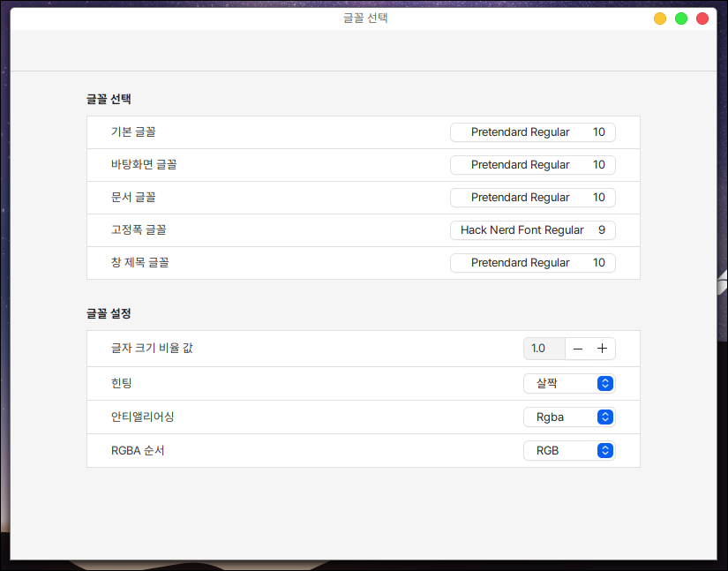The image size is (728, 571).
Task: Open the 기본 글꼴 font chooser button
Action: [x=532, y=132]
